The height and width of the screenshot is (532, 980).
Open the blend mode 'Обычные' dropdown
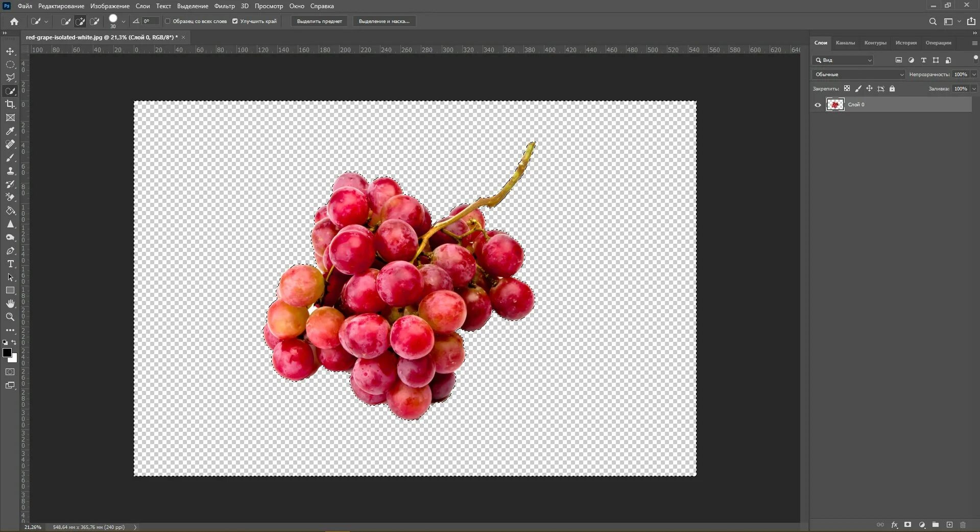858,75
